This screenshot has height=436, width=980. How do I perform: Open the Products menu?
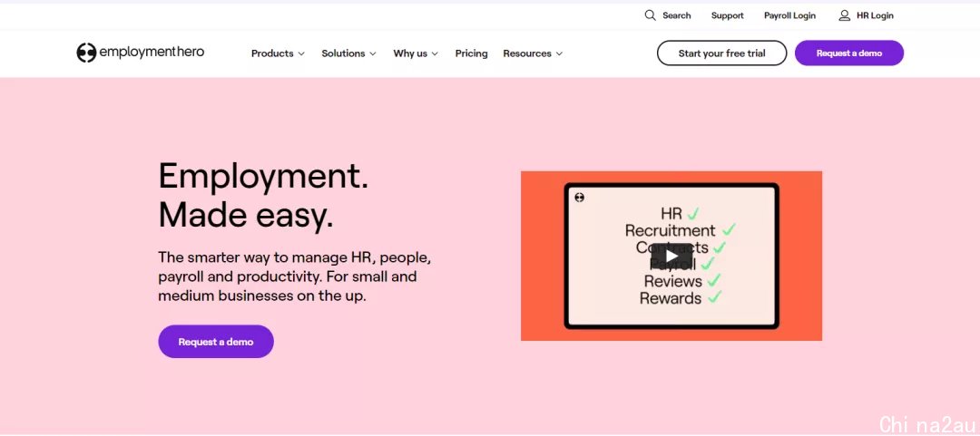coord(278,53)
